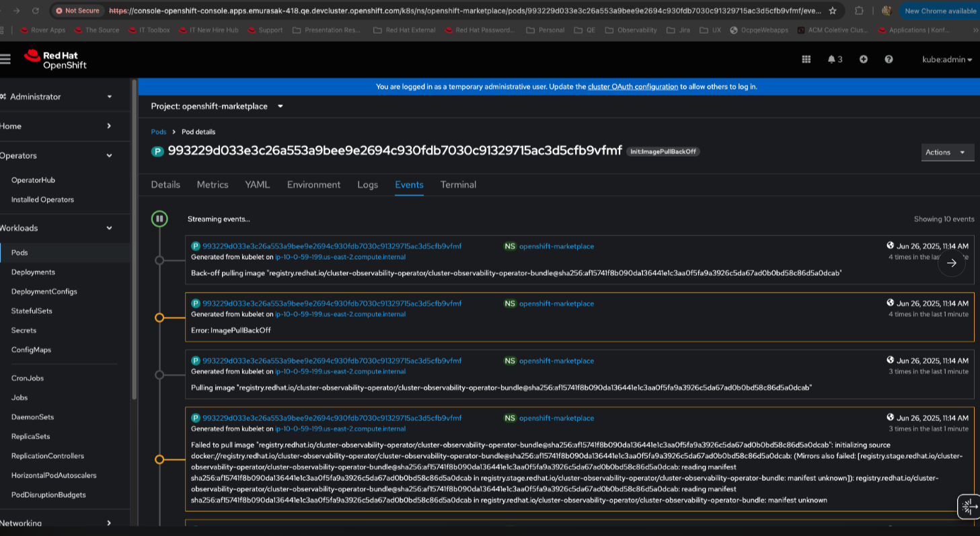The width and height of the screenshot is (980, 536).
Task: Open the node link in the Error: ImagePullBackOff event
Action: tap(340, 314)
